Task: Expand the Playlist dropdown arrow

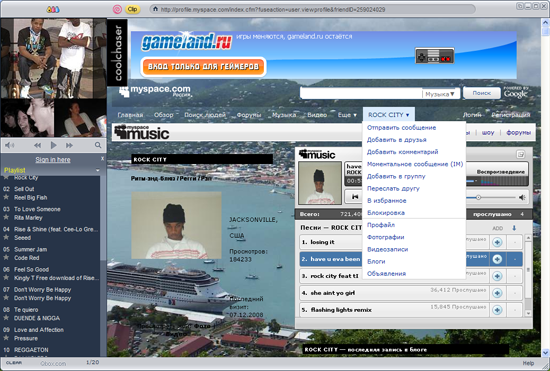Action: 98,170
